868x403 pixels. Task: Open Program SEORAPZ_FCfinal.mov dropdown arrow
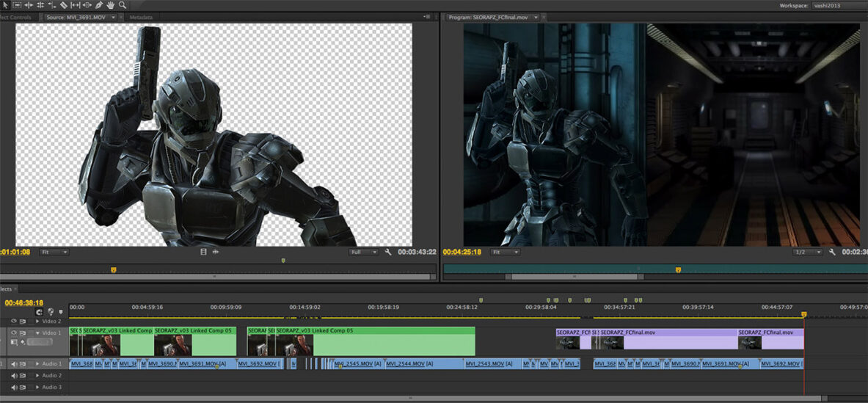(x=536, y=17)
